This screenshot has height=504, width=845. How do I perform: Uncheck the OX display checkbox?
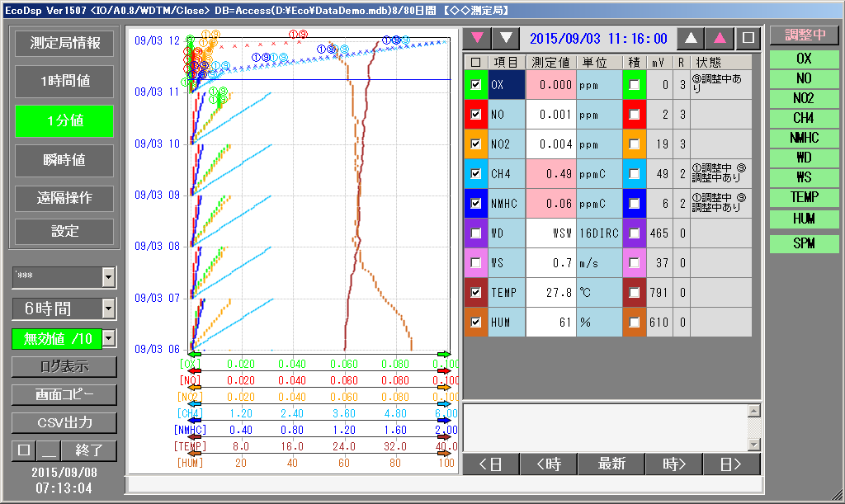[x=476, y=85]
